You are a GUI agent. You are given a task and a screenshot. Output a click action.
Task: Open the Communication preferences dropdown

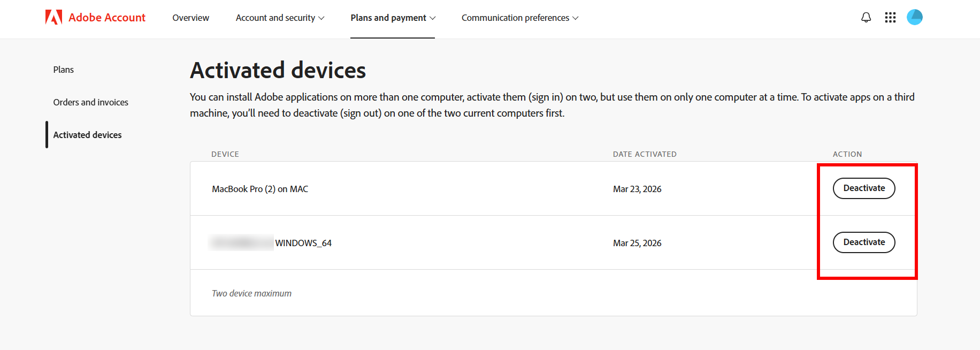coord(519,18)
